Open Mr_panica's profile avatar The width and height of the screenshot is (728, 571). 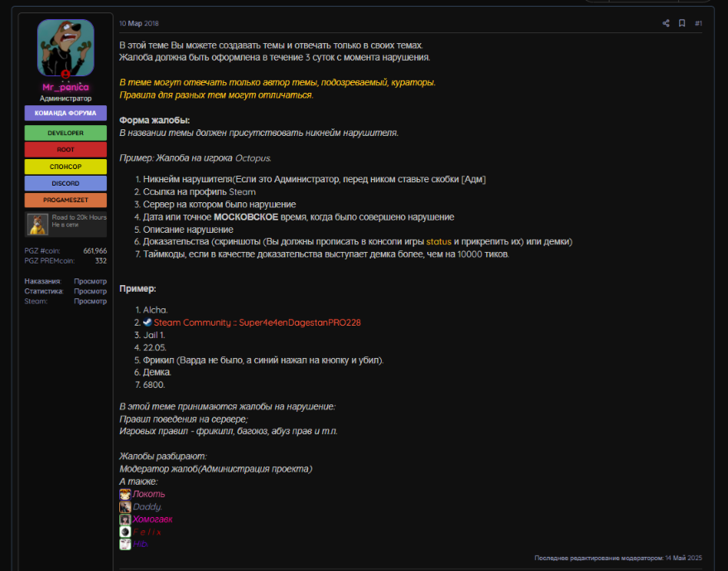[65, 46]
